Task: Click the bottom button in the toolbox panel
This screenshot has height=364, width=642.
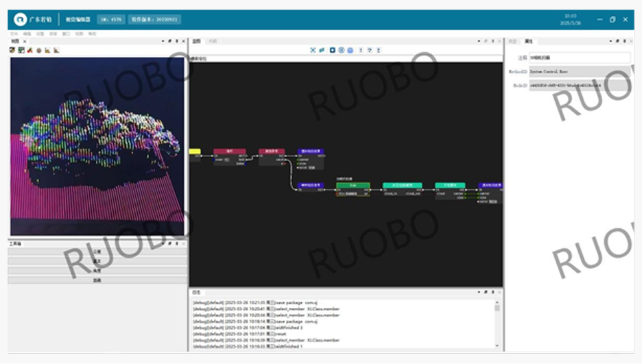Action: tap(97, 280)
